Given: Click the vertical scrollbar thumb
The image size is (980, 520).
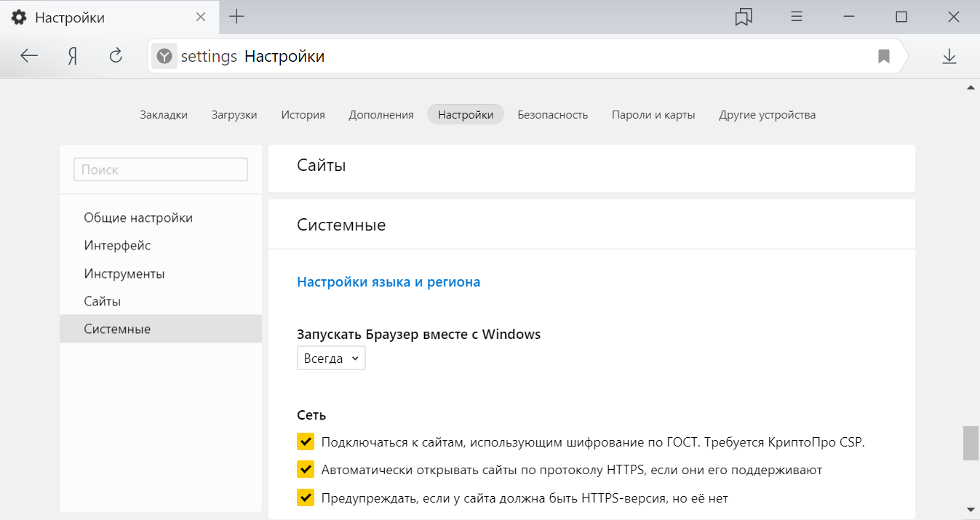Looking at the screenshot, I should pyautogui.click(x=971, y=443).
